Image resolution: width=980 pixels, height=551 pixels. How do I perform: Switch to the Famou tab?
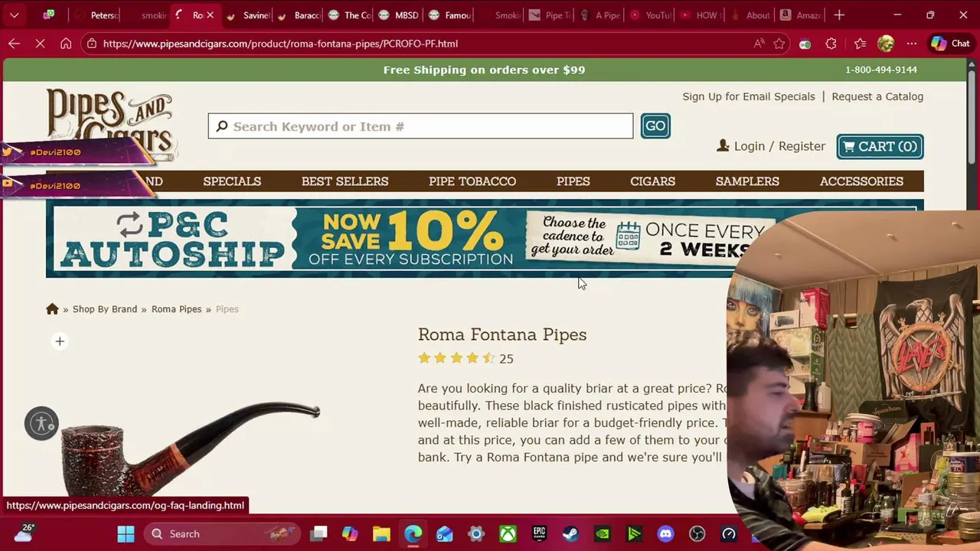point(449,15)
